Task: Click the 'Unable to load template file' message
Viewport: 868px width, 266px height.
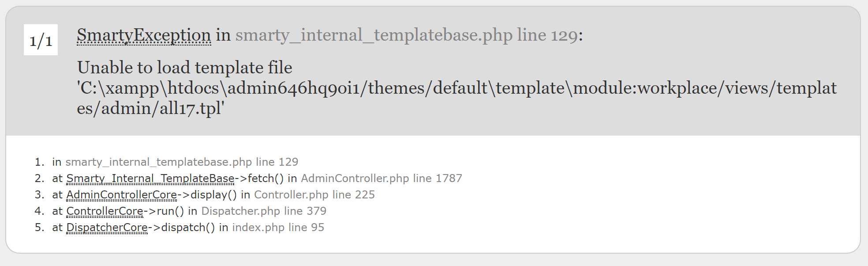Action: coord(184,68)
